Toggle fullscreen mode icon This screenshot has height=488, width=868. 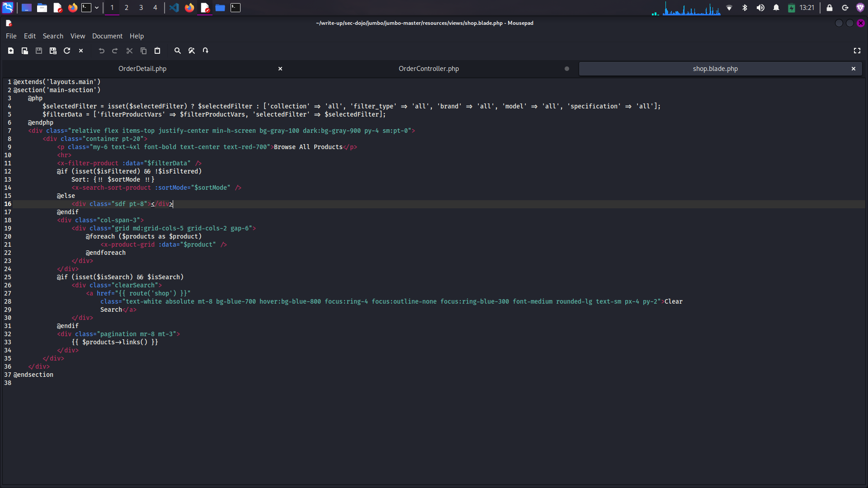(x=857, y=51)
